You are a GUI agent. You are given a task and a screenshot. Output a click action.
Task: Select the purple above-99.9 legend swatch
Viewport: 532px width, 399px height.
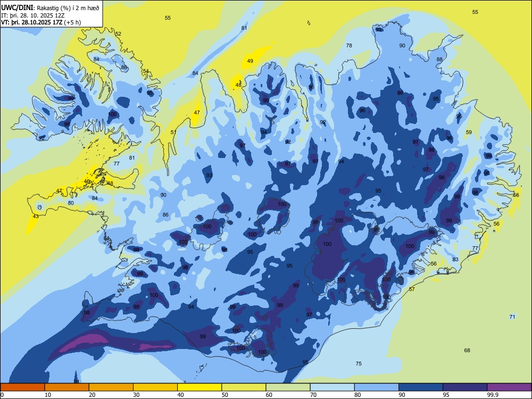pos(509,387)
